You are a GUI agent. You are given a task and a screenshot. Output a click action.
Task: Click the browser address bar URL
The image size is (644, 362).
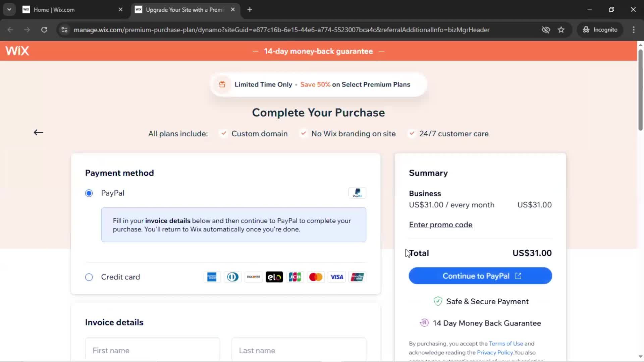coord(282,29)
